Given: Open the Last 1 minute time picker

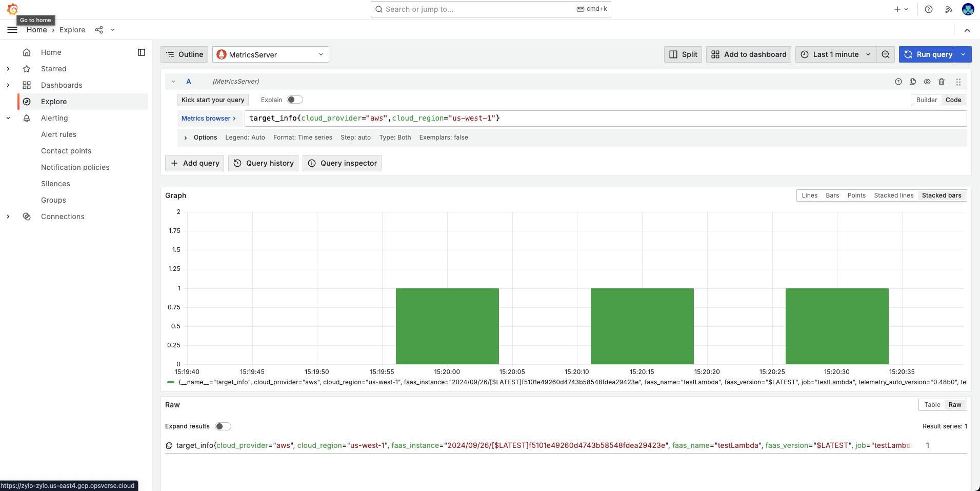Looking at the screenshot, I should click(836, 54).
